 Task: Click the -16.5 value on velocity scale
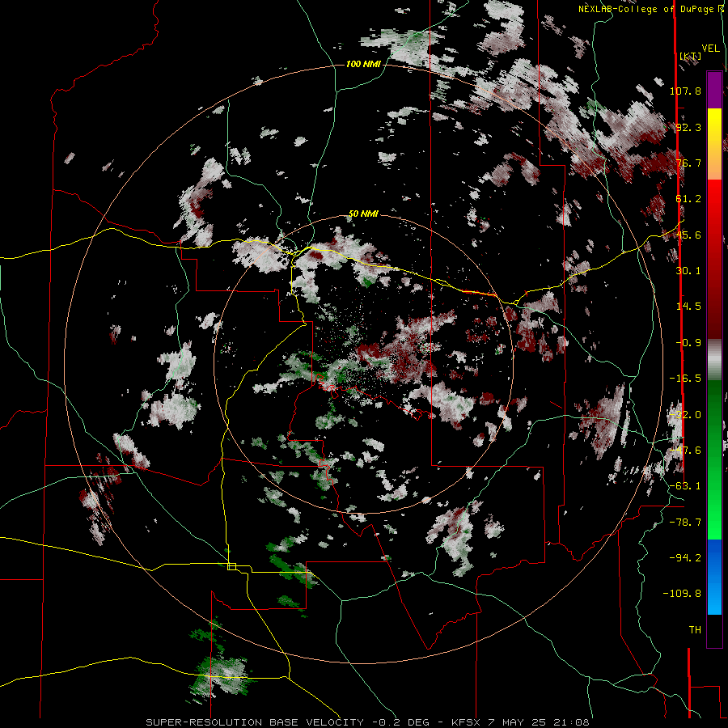pyautogui.click(x=685, y=379)
